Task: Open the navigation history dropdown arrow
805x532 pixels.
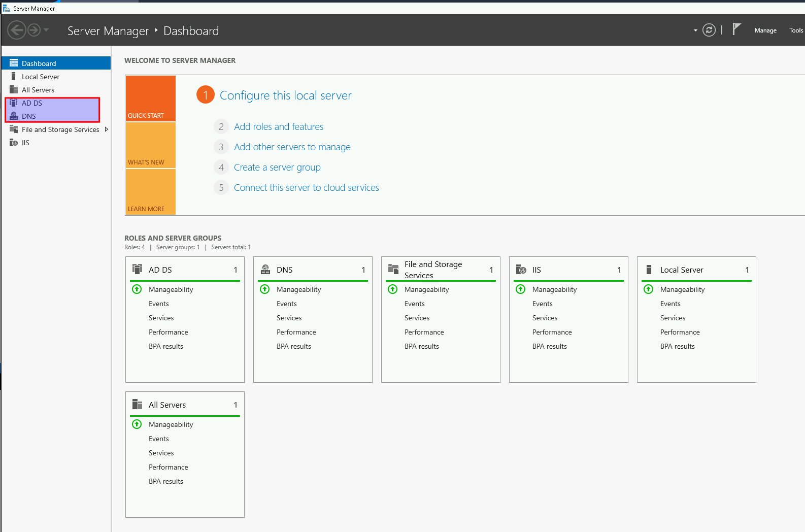Action: click(46, 30)
